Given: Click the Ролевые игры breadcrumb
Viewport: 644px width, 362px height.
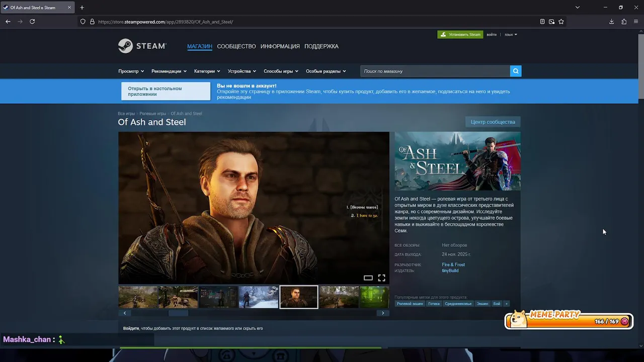Looking at the screenshot, I should pos(152,114).
